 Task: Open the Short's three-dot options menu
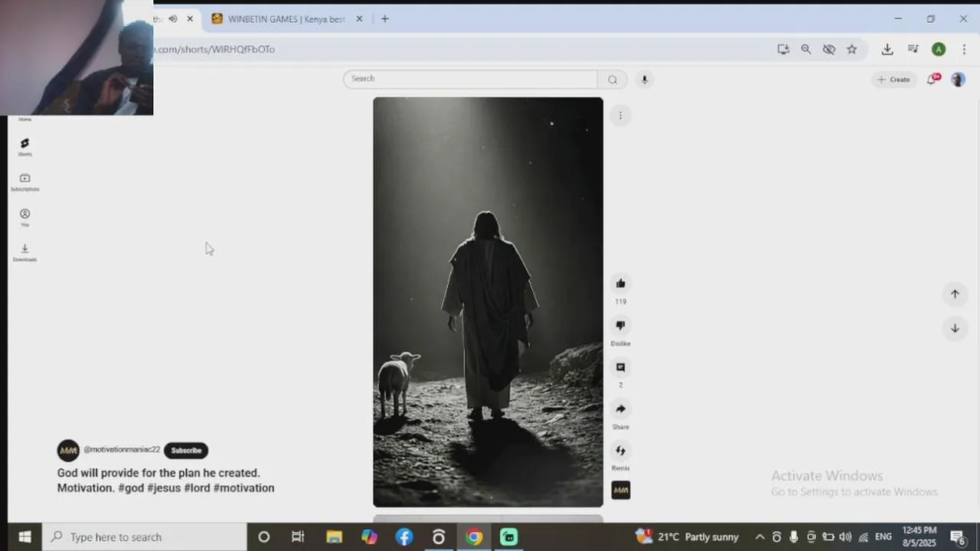pos(620,116)
